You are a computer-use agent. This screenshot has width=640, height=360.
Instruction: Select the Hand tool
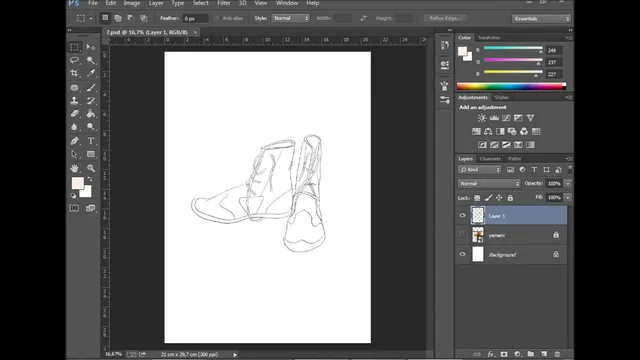(74, 168)
